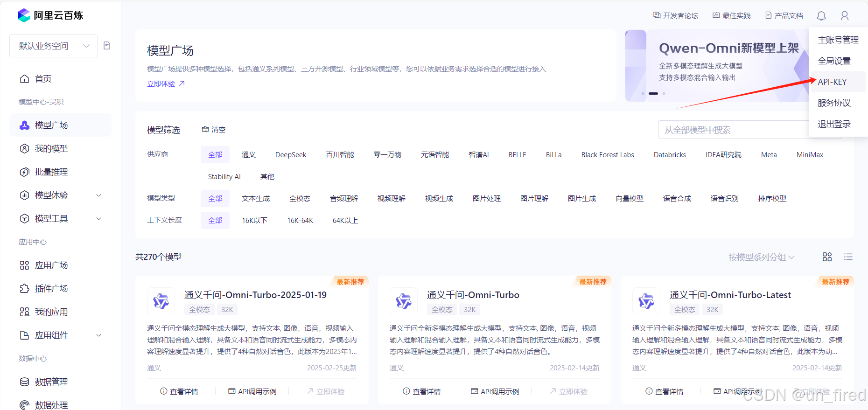Filter model type by 排序模型
The image size is (868, 410).
pos(772,199)
